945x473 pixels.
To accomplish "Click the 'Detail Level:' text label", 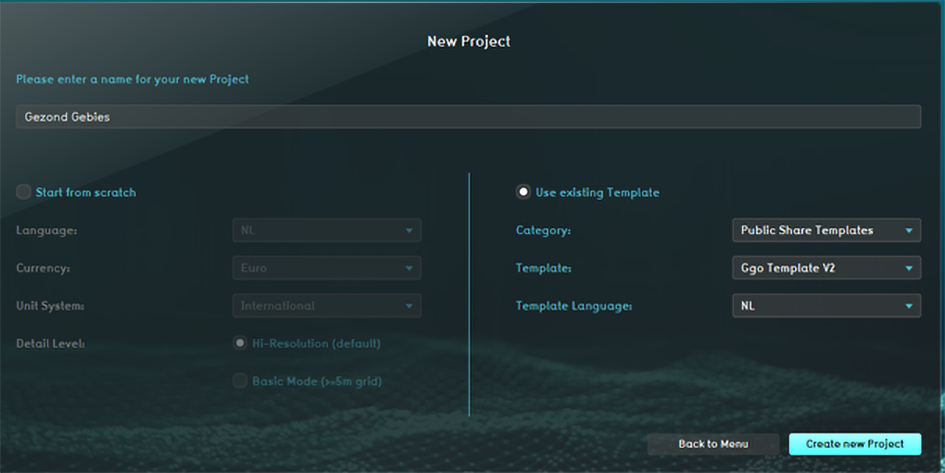I will (x=50, y=344).
